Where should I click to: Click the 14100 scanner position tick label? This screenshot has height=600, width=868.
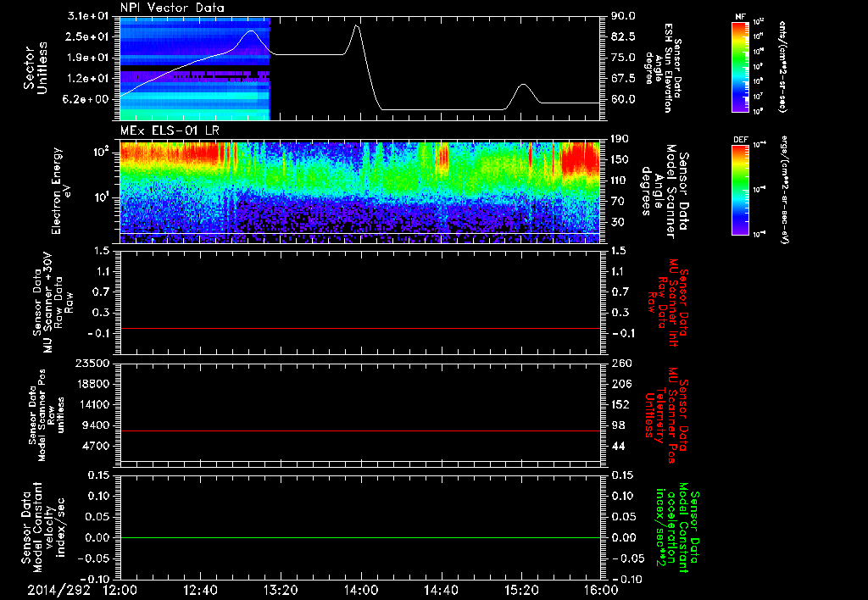point(93,404)
